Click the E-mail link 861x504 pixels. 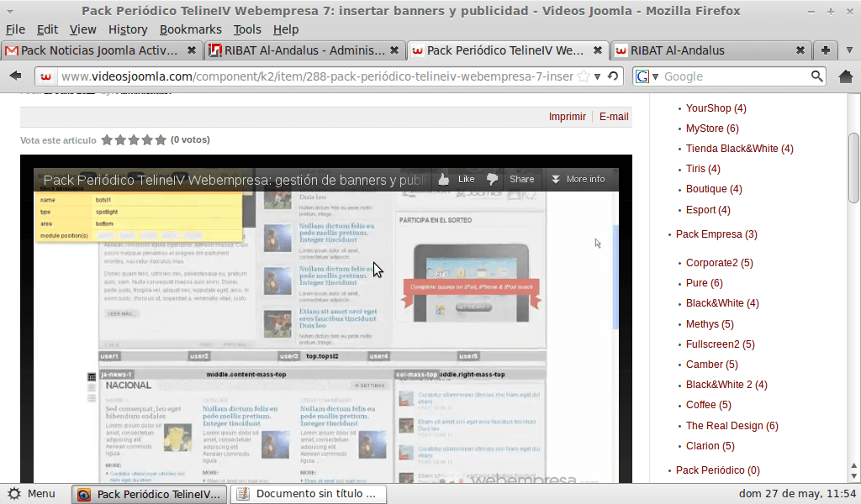tap(614, 116)
